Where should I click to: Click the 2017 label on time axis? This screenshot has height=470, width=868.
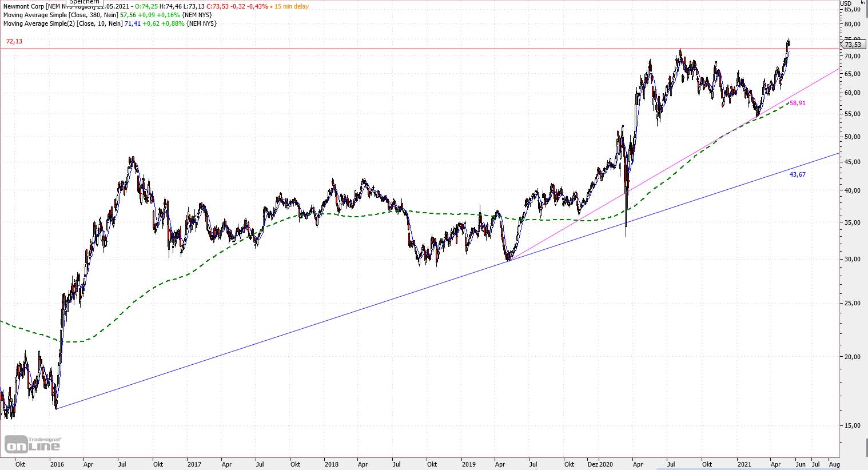pos(194,464)
